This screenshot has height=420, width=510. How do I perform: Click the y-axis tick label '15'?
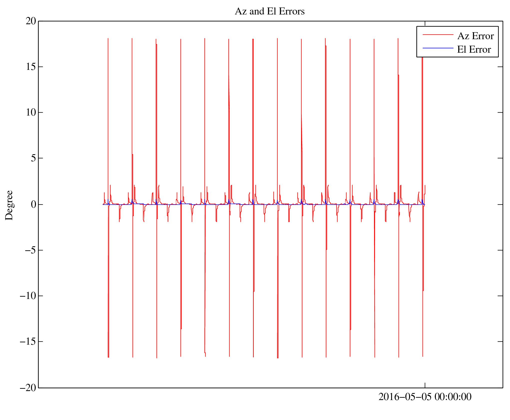click(31, 67)
